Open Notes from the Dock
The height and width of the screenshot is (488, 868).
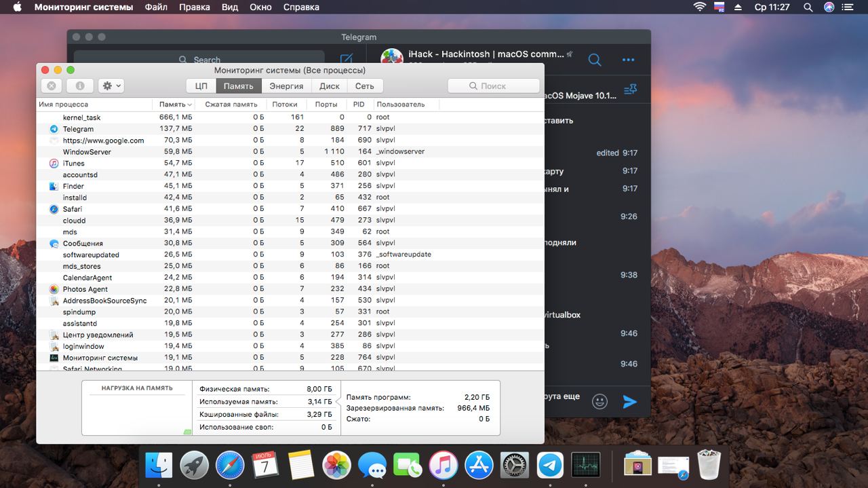[x=301, y=465]
